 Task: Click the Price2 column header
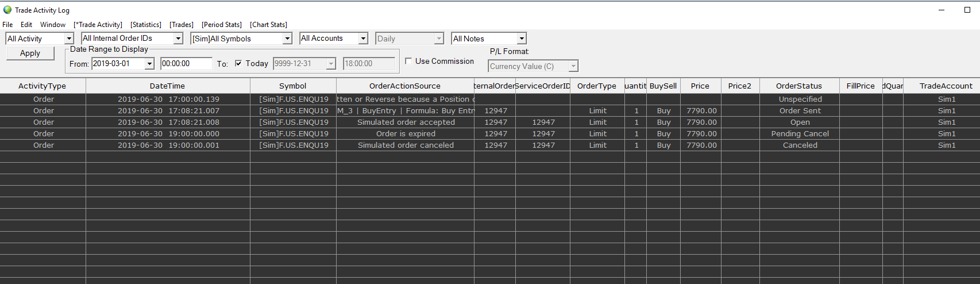pos(740,86)
